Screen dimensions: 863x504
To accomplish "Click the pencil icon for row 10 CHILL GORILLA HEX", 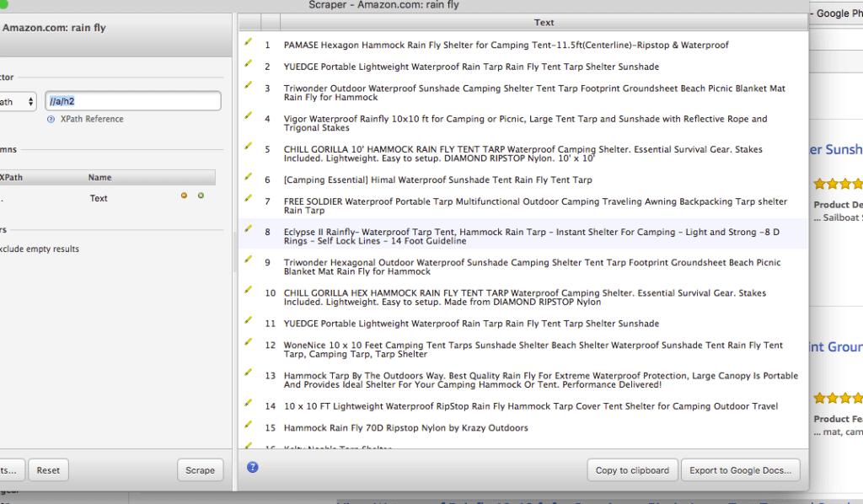I will [249, 289].
